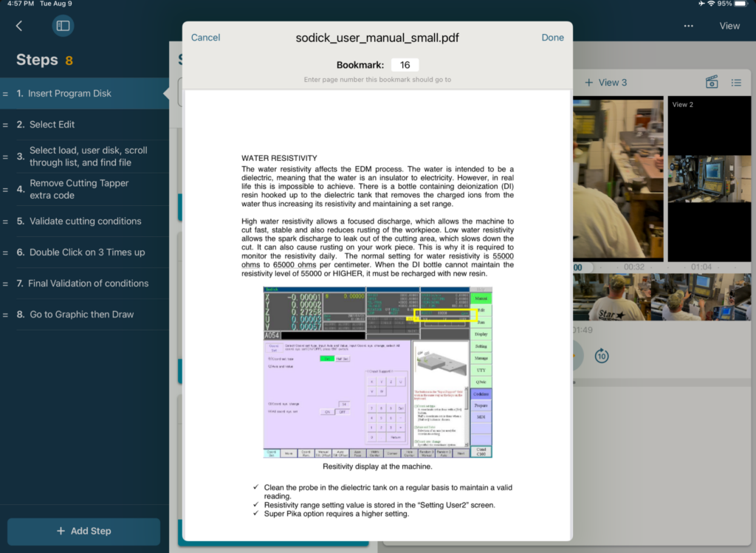Click the Star shirt timeline thumbnail
The height and width of the screenshot is (553, 756).
coord(612,297)
